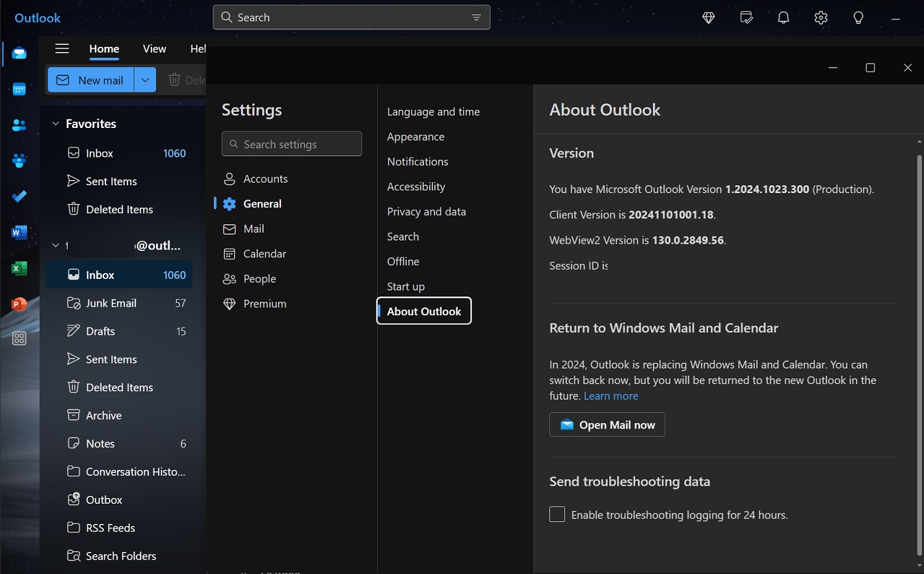Select Calendar settings category
Screen dimensions: 924x574
click(292, 254)
